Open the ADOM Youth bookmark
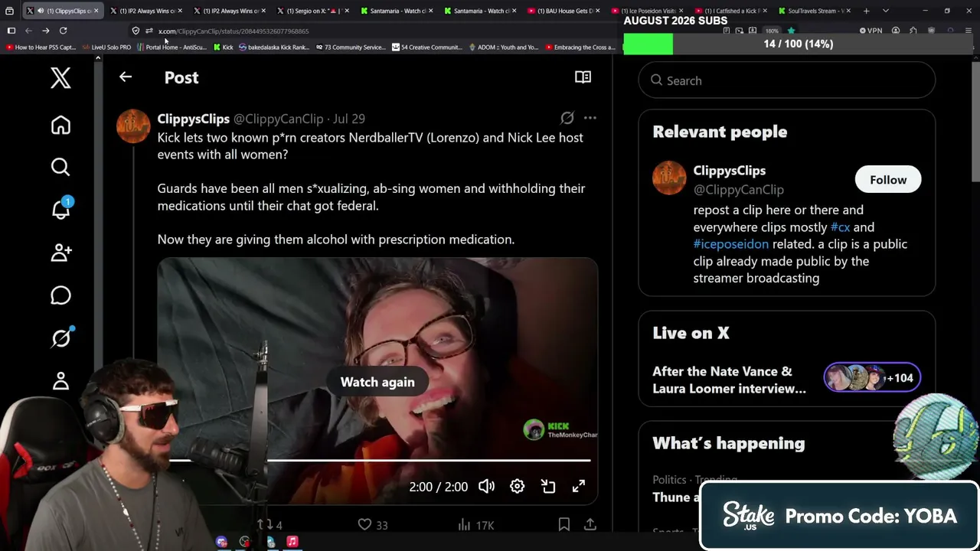The width and height of the screenshot is (980, 551). click(x=503, y=47)
